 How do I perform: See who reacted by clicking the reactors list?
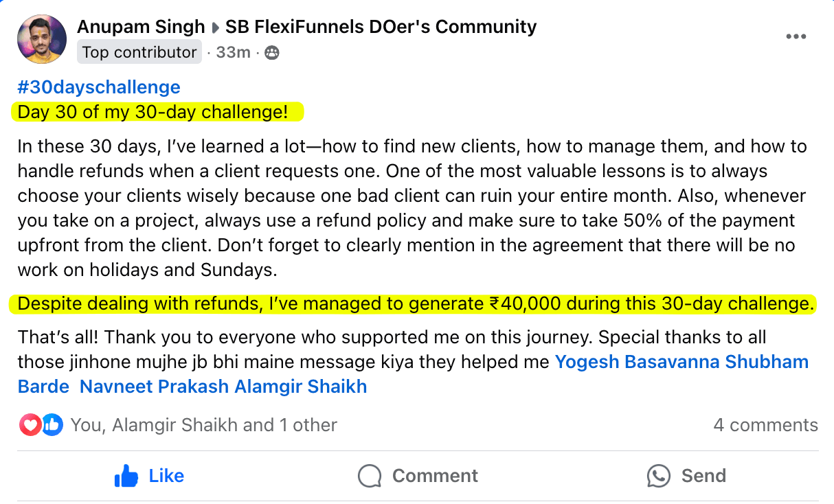203,424
